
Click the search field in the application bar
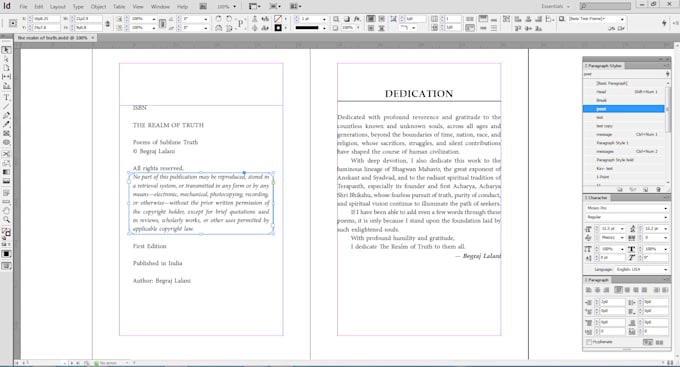(605, 6)
